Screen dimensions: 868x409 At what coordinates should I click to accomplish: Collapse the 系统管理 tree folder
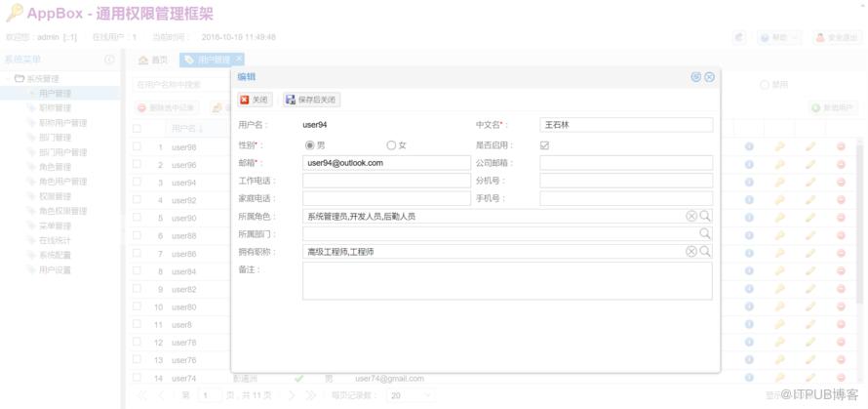(9, 79)
